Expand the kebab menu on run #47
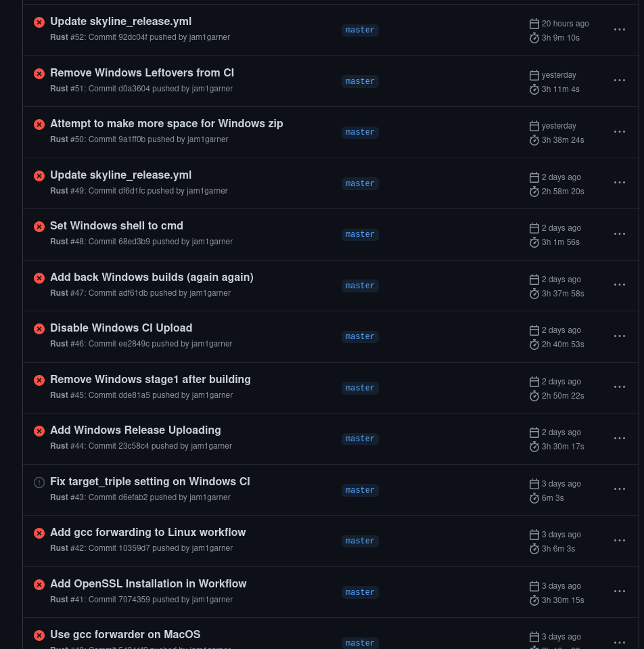Viewport: 644px width, 649px height. click(619, 285)
